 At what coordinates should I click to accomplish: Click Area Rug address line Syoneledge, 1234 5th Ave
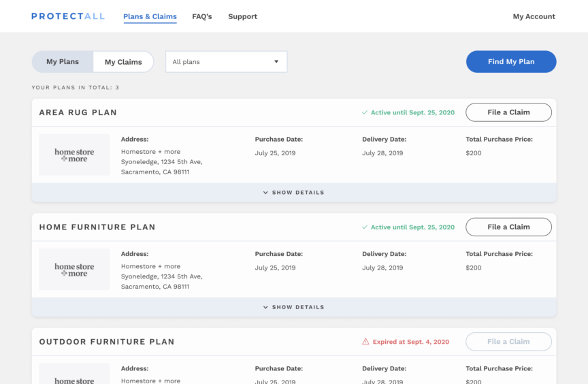(x=161, y=161)
